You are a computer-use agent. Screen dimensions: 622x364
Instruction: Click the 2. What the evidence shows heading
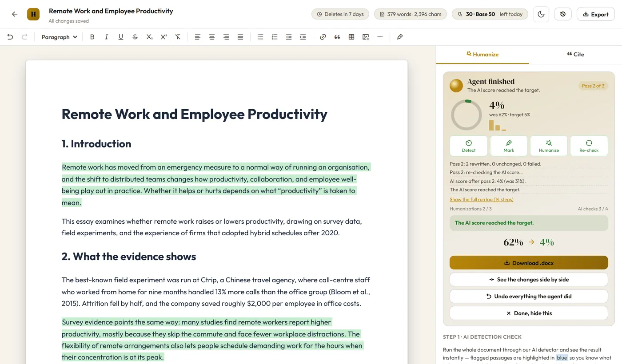click(129, 257)
